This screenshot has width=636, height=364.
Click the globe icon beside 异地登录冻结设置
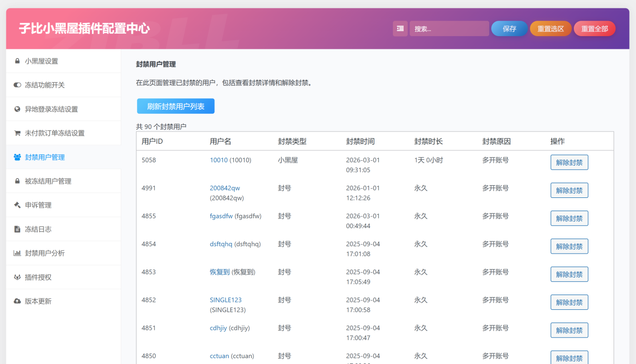pos(17,109)
